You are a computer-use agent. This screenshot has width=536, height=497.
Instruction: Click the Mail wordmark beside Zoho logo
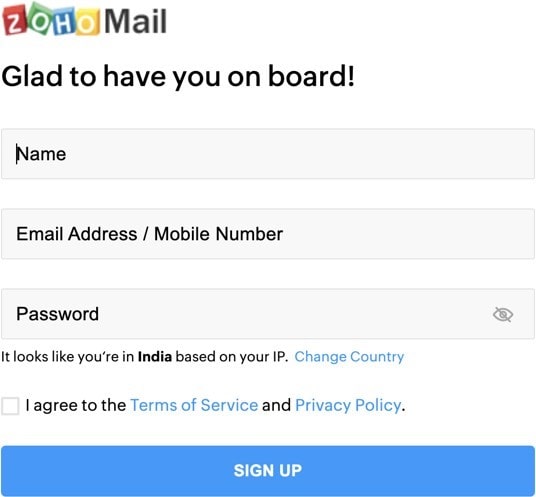click(135, 21)
